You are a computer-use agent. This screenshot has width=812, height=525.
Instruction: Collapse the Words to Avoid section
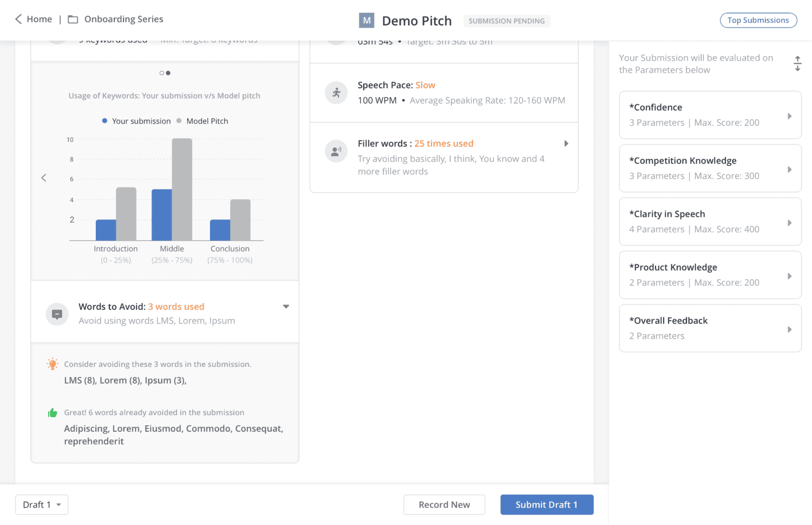286,307
